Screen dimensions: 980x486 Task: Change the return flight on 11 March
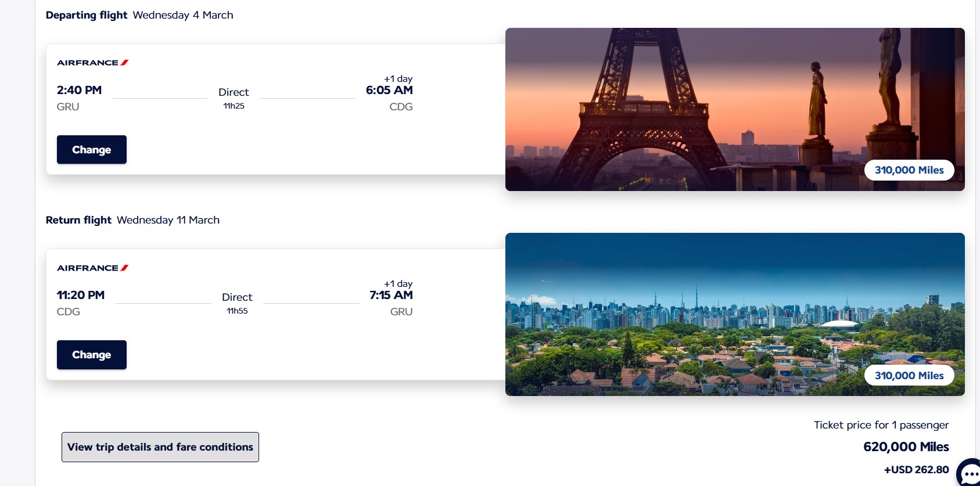(92, 355)
